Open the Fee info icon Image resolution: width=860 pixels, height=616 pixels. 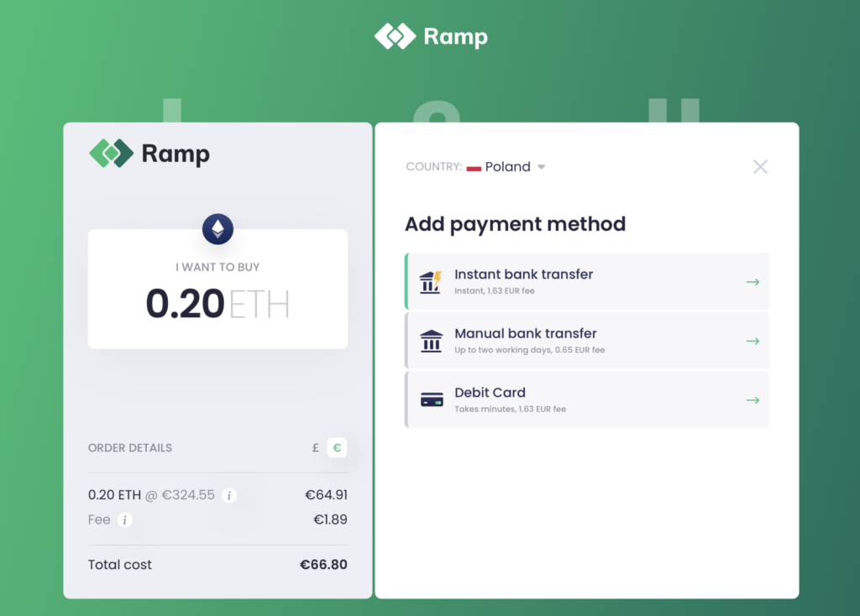point(124,520)
